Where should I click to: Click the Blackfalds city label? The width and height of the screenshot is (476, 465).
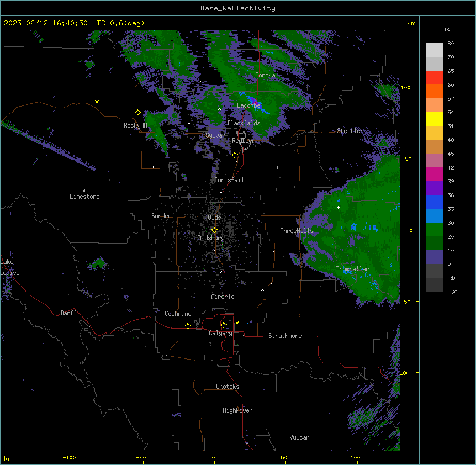244,123
